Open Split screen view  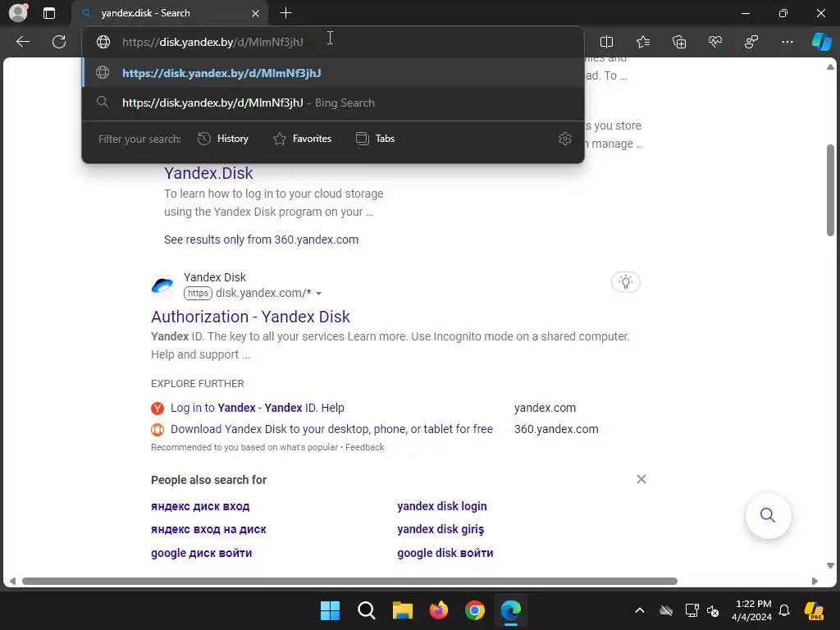pos(606,42)
